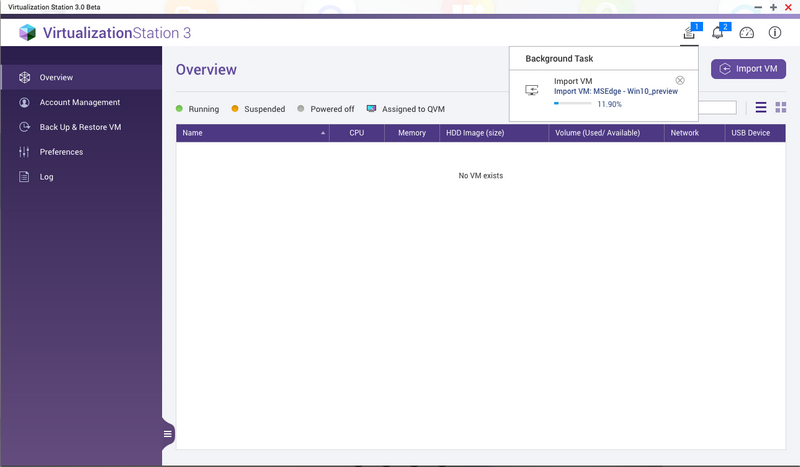The height and width of the screenshot is (467, 800).
Task: Click the Import VM progress bar
Action: [x=572, y=103]
